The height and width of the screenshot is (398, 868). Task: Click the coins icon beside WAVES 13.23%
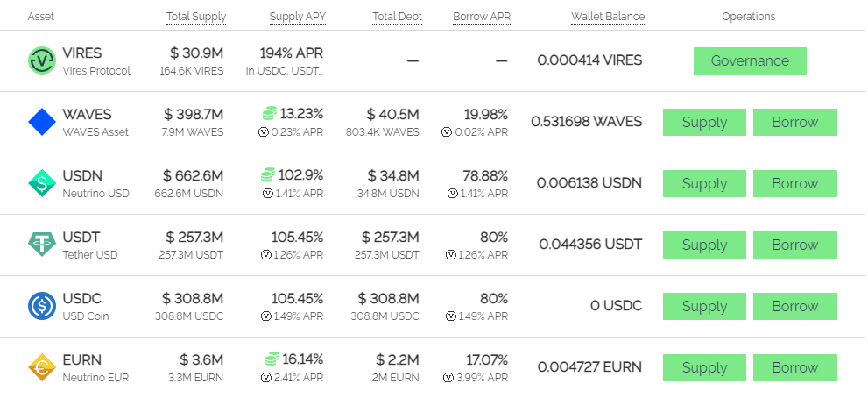point(269,114)
